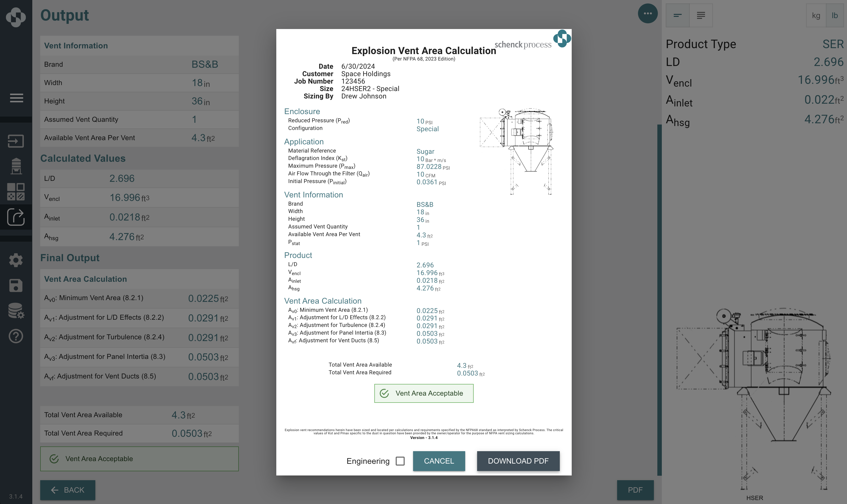
Task: Click 'Av3: Adjustment for Panel Intertia' row on Output page
Action: tap(139, 357)
